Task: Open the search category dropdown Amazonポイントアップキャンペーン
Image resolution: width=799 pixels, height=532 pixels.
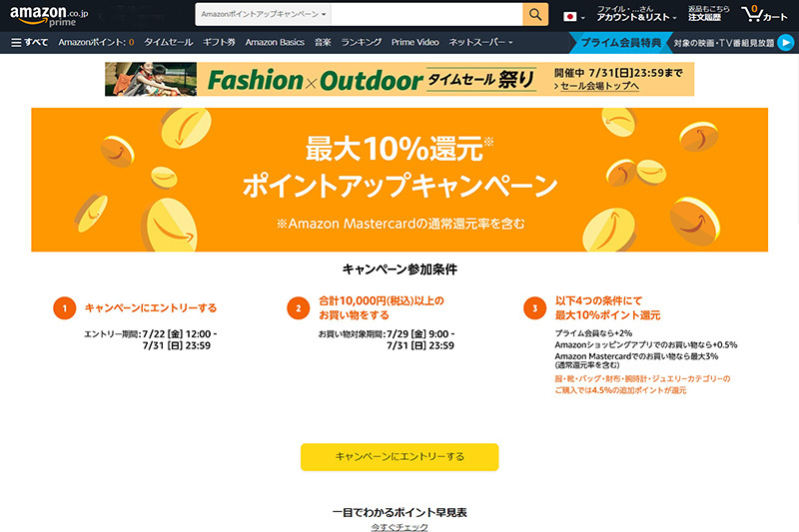Action: pos(263,14)
